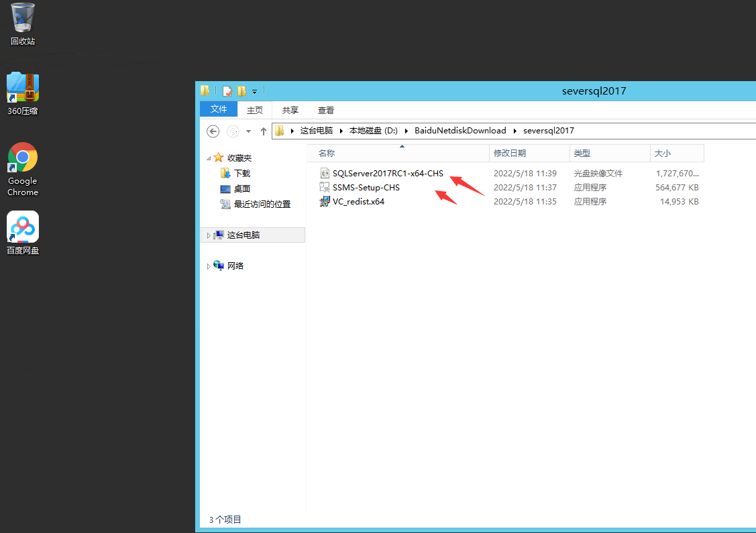Go to 下载 in the favorites list
The height and width of the screenshot is (533, 756).
tap(242, 173)
